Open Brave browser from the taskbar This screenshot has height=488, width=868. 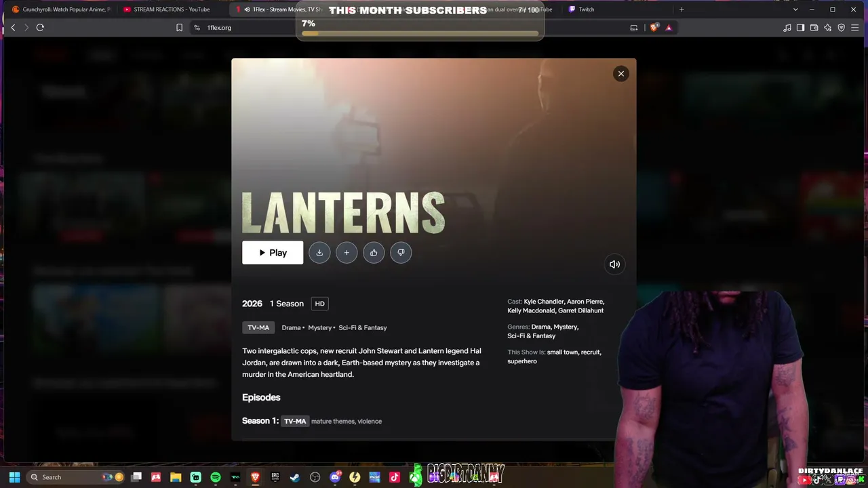click(x=255, y=477)
